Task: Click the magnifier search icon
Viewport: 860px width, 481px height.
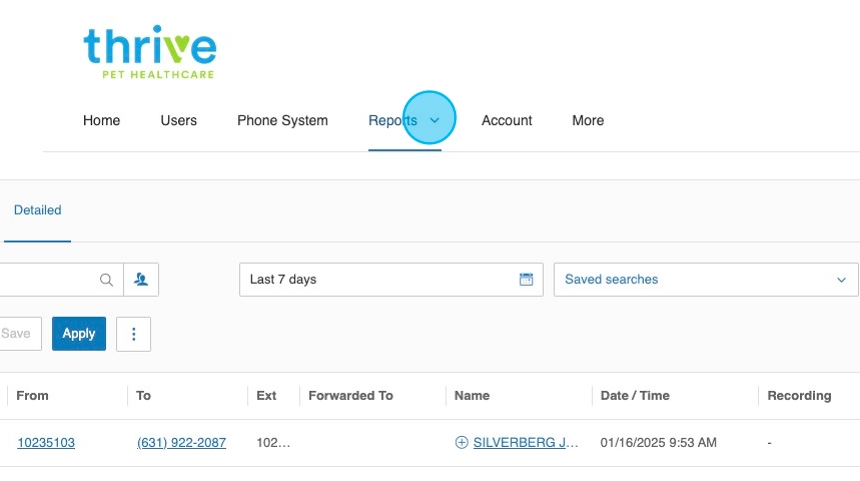Action: (106, 280)
